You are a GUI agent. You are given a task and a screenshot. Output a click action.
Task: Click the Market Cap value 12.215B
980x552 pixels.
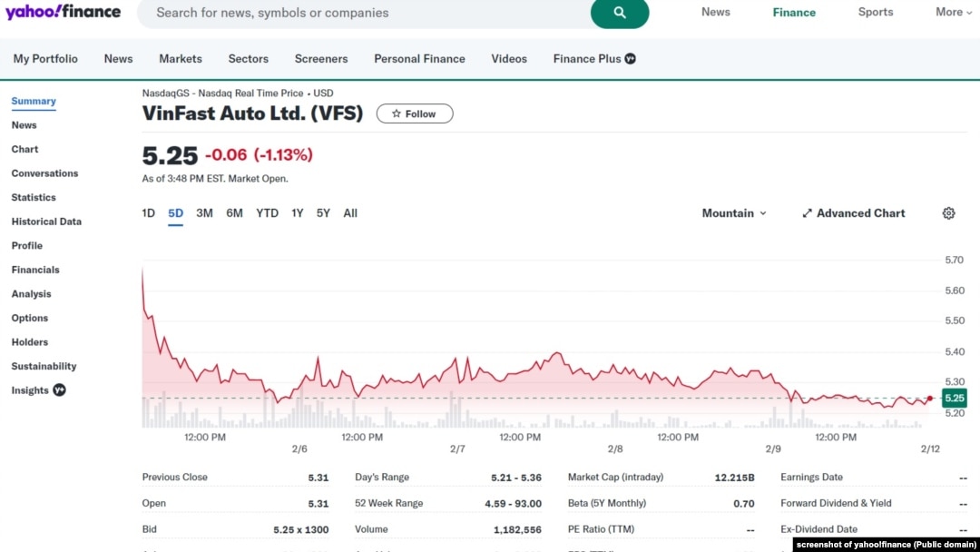tap(734, 478)
